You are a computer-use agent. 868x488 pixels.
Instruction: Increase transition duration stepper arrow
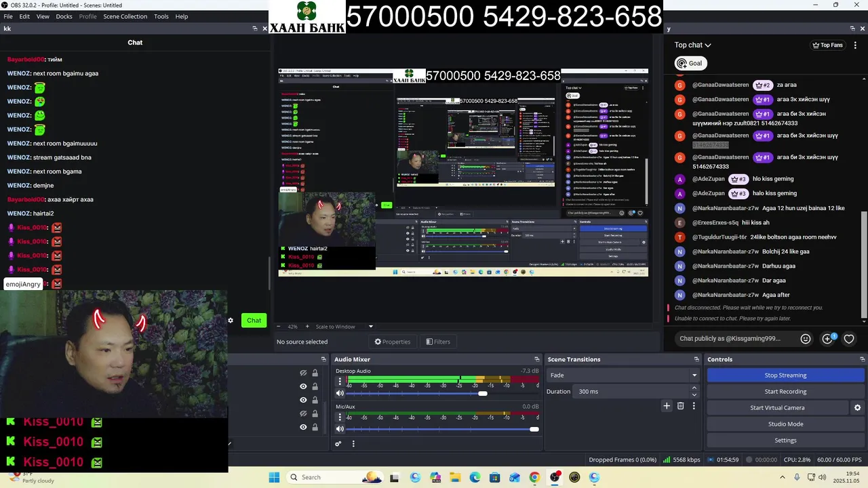(x=694, y=388)
